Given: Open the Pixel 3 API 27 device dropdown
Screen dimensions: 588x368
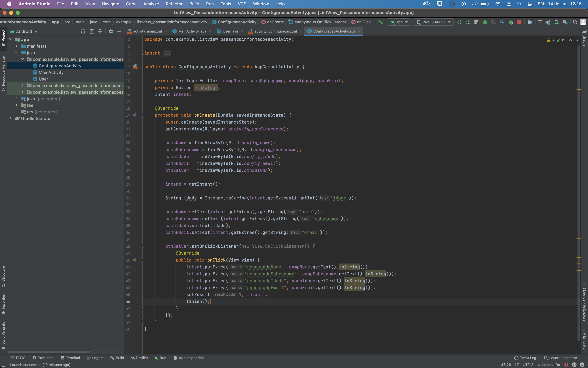Looking at the screenshot, I should pos(433,22).
